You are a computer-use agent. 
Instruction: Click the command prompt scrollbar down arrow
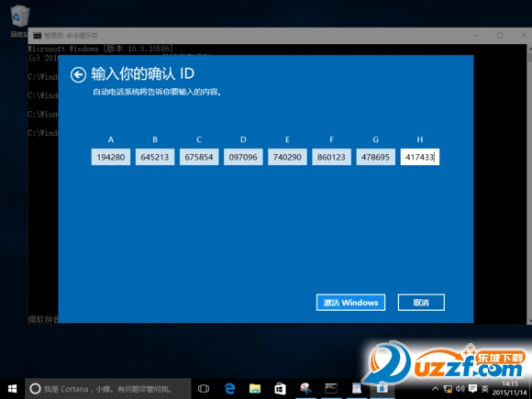(x=529, y=320)
